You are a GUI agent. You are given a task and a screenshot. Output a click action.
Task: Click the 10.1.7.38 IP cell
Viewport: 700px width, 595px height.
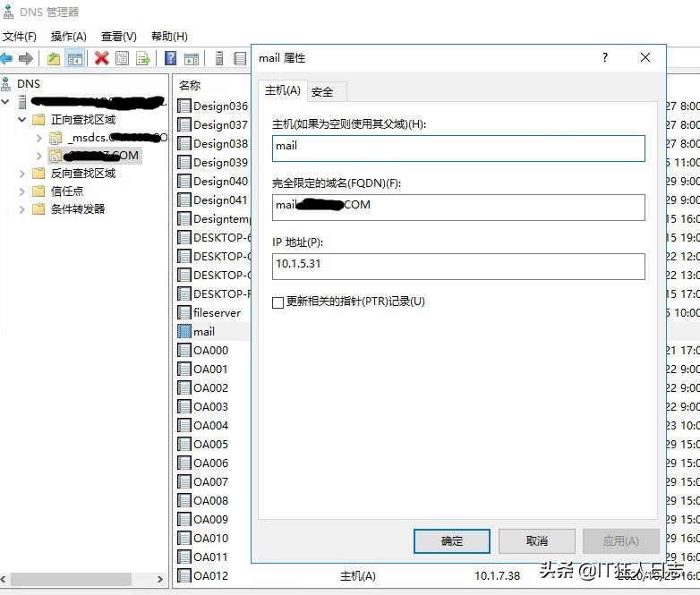497,576
